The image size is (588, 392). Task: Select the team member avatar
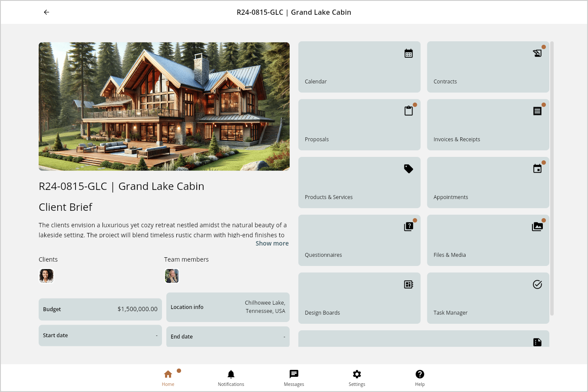pyautogui.click(x=172, y=276)
